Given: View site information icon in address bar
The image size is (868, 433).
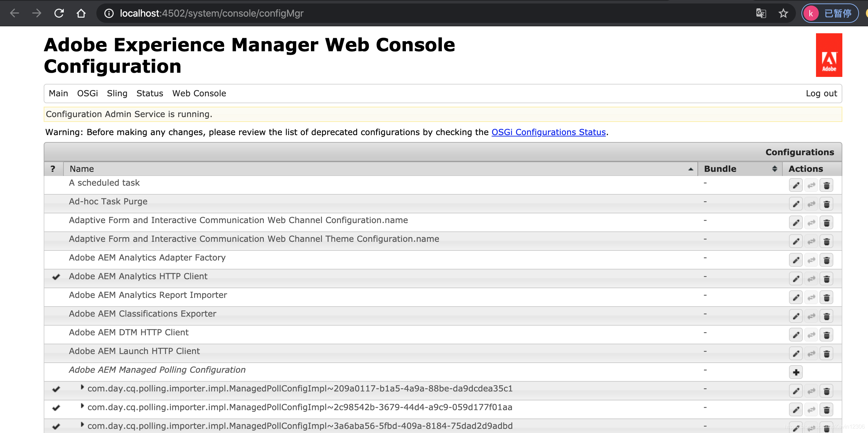Looking at the screenshot, I should point(109,13).
